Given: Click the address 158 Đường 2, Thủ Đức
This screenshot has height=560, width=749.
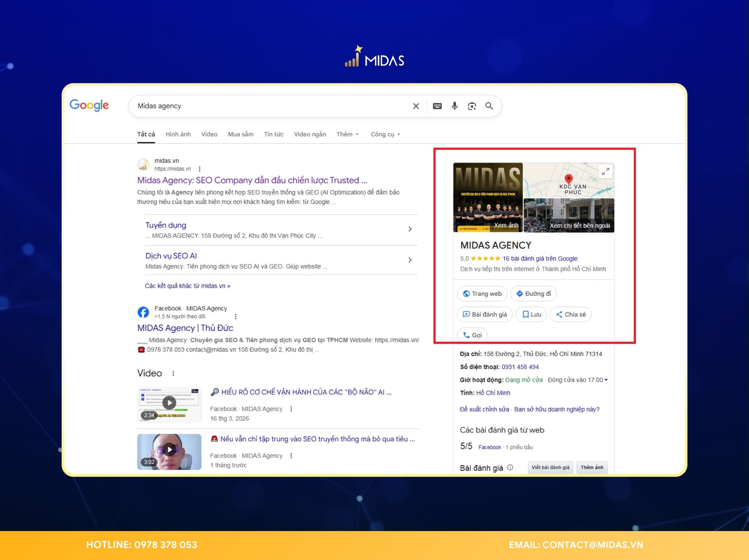Looking at the screenshot, I should click(543, 354).
